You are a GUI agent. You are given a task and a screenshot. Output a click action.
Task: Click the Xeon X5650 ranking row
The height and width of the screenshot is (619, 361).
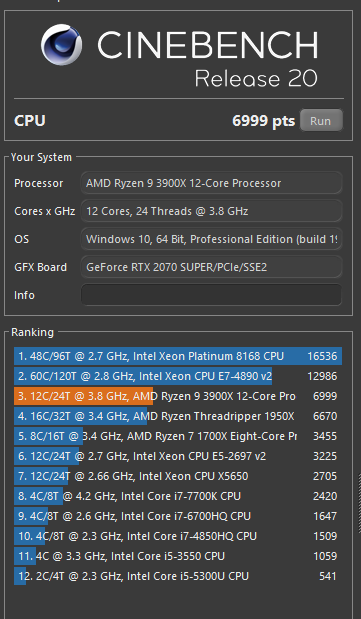pos(178,476)
